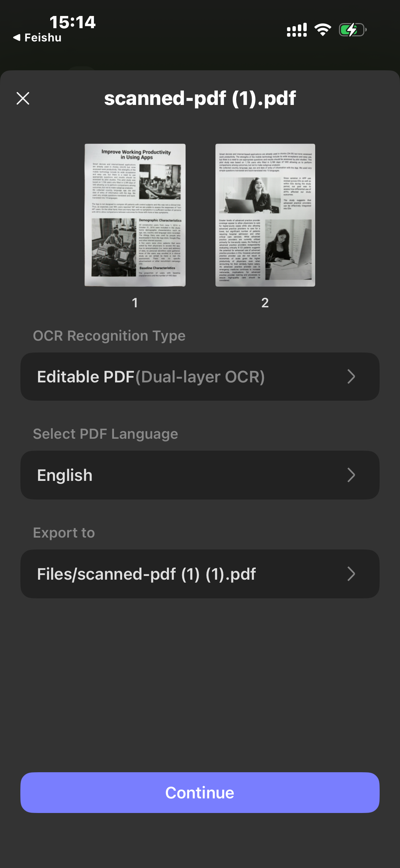Tap the OCR Recognition Type heading
The image size is (400, 868).
(x=109, y=336)
